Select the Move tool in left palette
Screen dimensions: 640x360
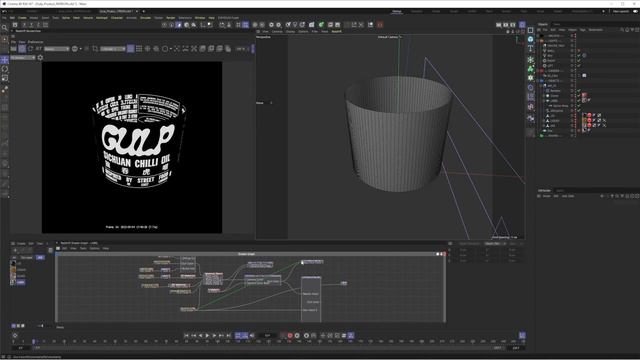(x=4, y=60)
